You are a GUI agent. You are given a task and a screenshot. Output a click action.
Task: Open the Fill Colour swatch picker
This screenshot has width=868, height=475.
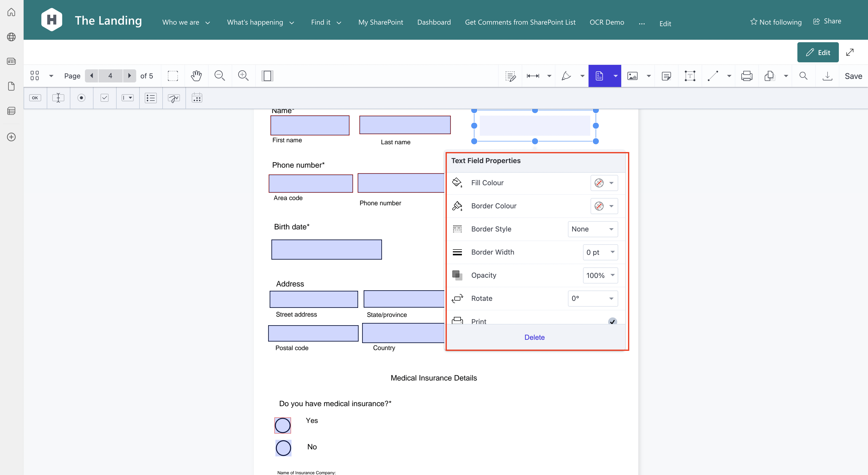click(604, 183)
